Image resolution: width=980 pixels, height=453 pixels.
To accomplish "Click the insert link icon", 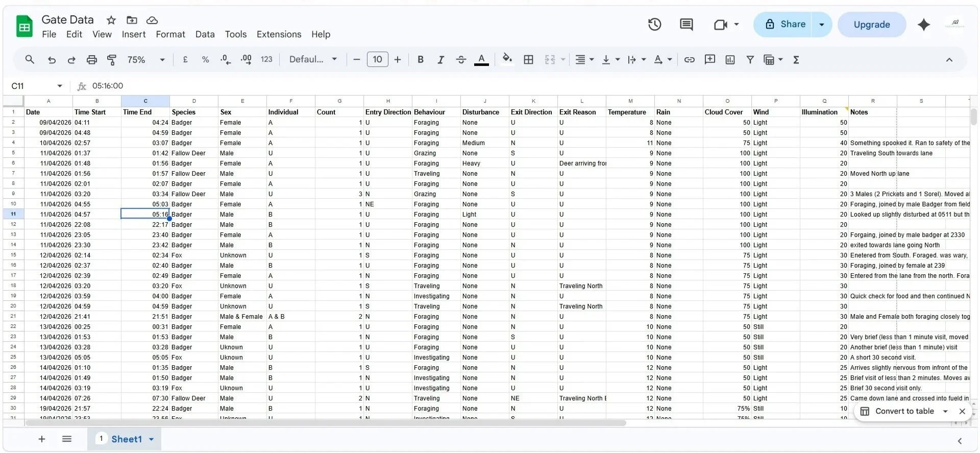I will [689, 60].
